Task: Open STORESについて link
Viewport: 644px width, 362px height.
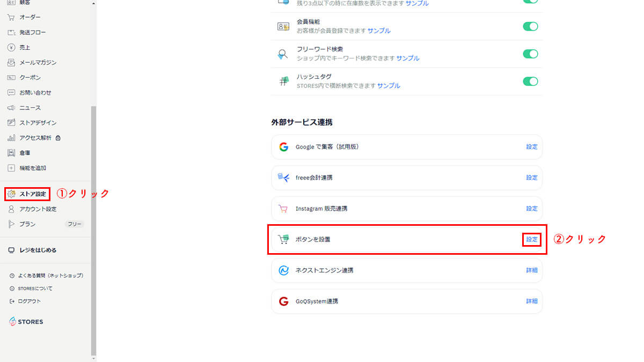Action: 35,288
